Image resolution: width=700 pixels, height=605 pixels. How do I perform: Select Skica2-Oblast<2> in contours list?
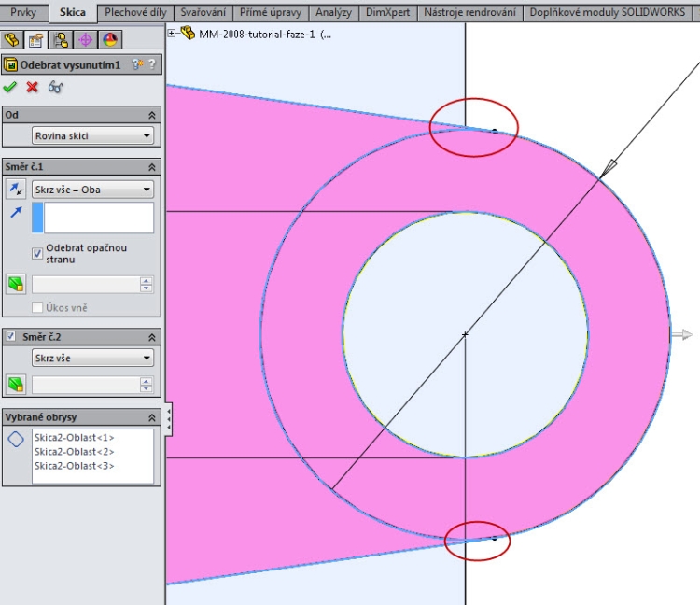tap(74, 451)
